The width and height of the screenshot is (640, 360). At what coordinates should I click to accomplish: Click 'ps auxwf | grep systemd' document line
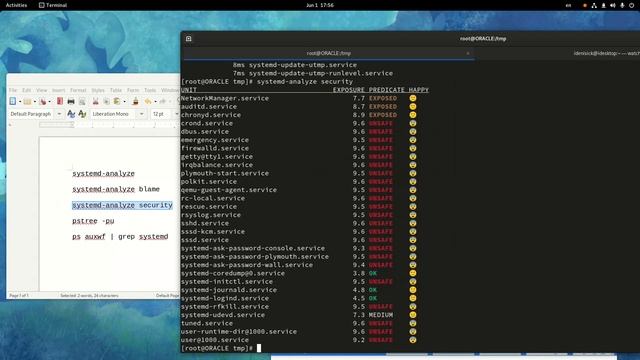click(x=120, y=236)
